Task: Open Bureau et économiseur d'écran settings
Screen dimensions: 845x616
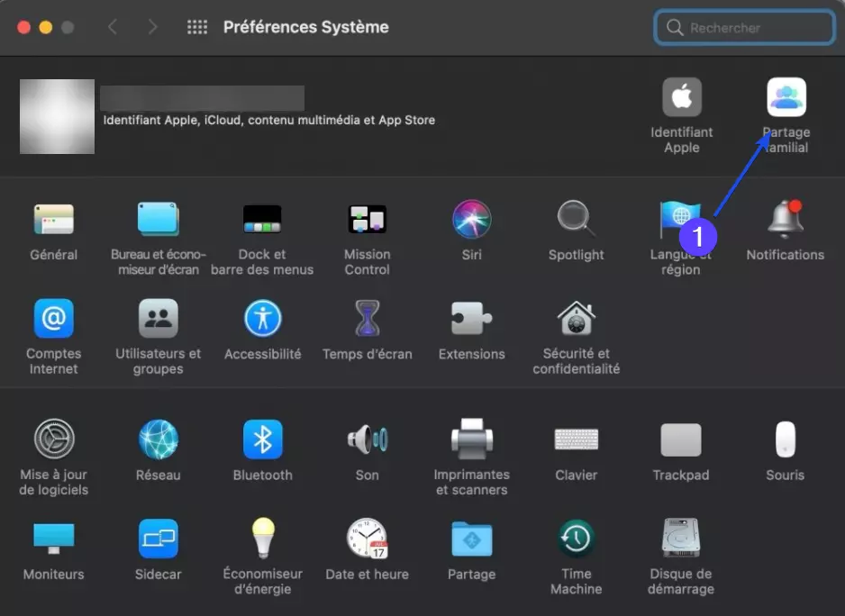Action: coord(158,219)
